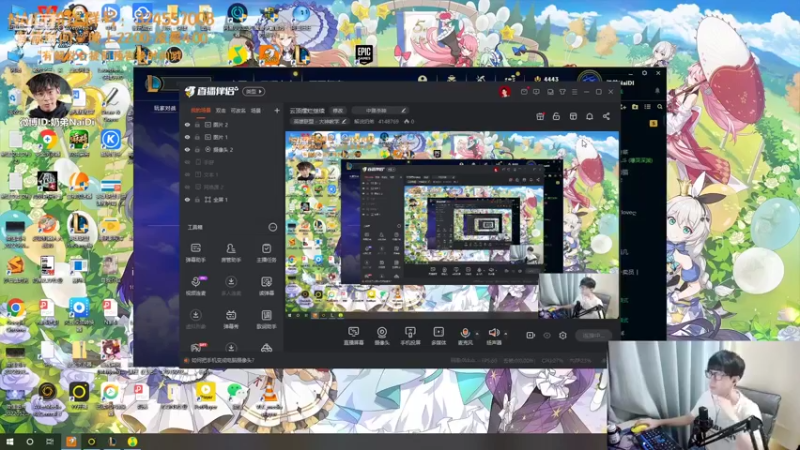Click the orientation pill next to the logo
Screen dimensions: 800x450
(254, 92)
